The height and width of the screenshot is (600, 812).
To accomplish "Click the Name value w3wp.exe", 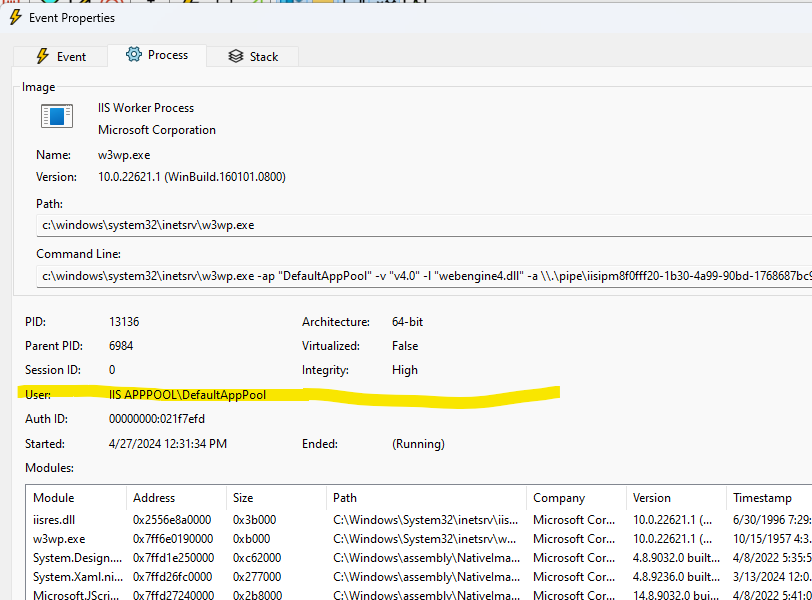I will click(x=124, y=155).
